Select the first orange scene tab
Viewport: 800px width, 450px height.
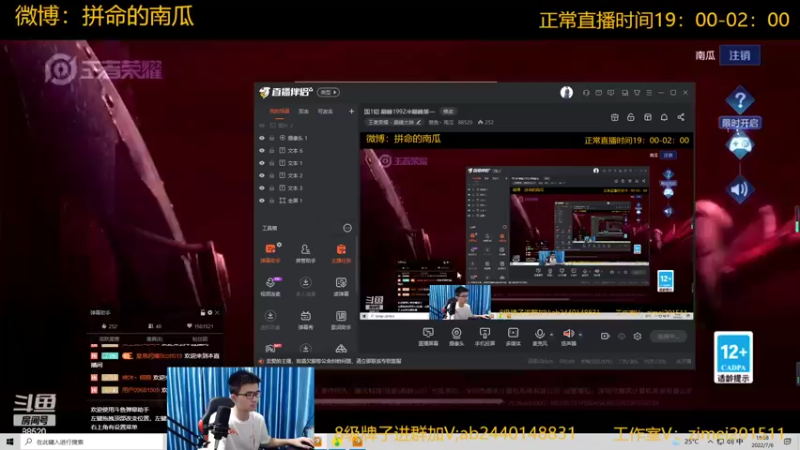tap(279, 111)
